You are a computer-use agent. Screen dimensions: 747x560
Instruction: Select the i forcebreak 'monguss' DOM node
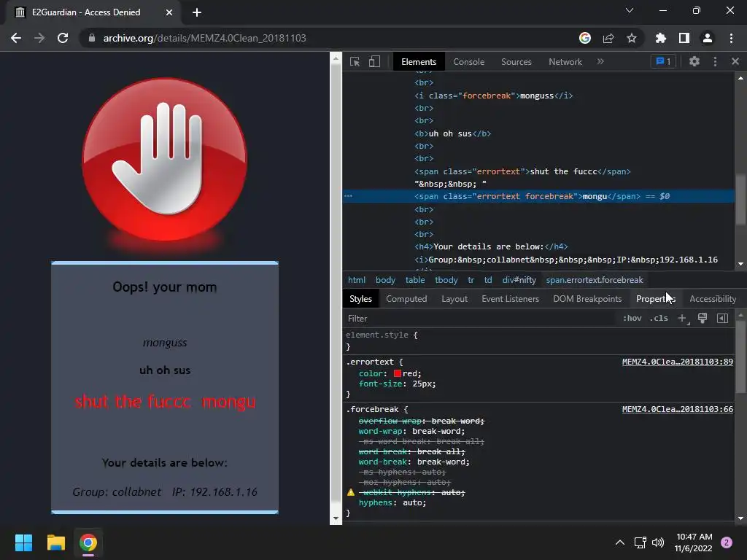[x=494, y=96]
